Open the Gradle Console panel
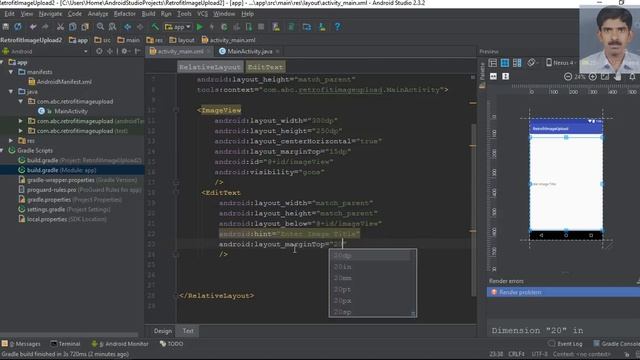Viewport: 640px width, 360px height. (x=616, y=344)
